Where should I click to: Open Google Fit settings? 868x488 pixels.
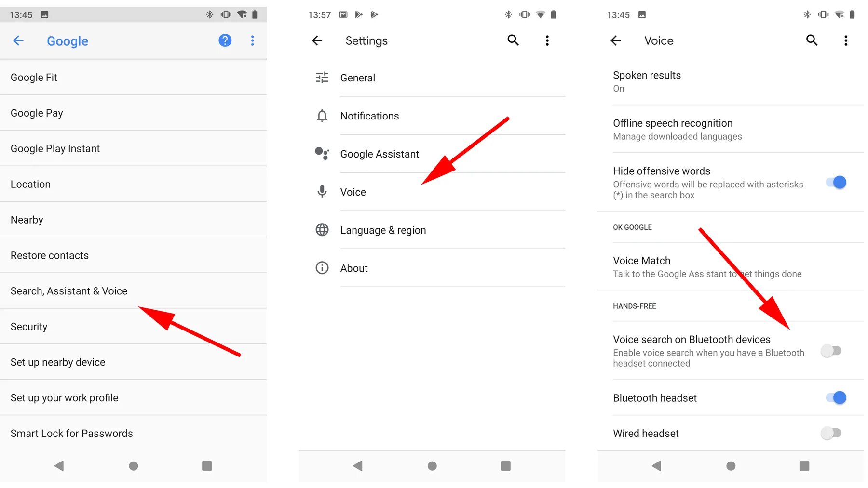click(x=133, y=77)
